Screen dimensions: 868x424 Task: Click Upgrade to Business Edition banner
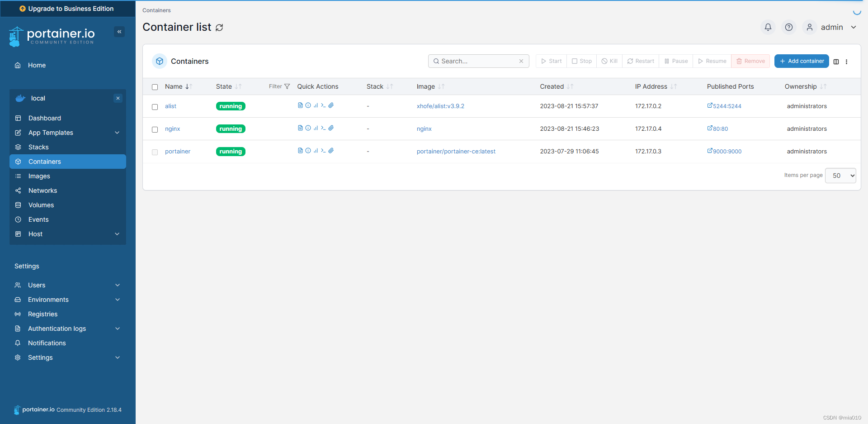(x=68, y=9)
